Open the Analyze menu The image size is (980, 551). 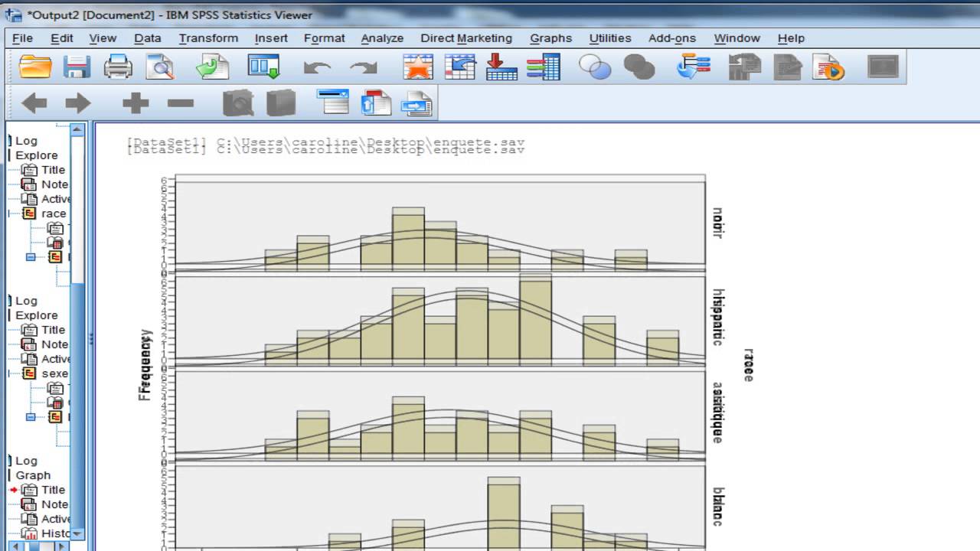tap(382, 38)
